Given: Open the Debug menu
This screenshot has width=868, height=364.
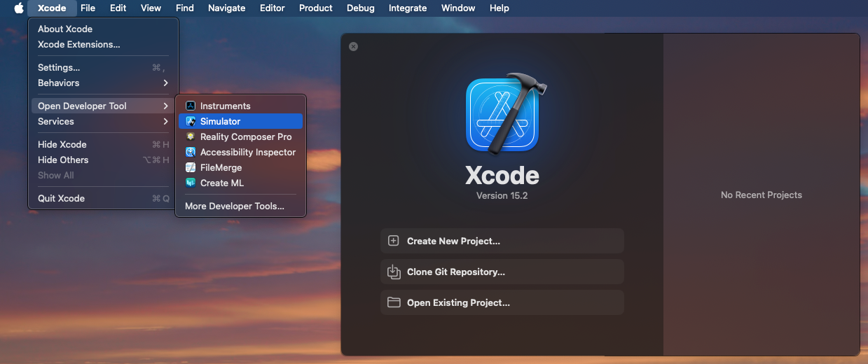Looking at the screenshot, I should [361, 8].
